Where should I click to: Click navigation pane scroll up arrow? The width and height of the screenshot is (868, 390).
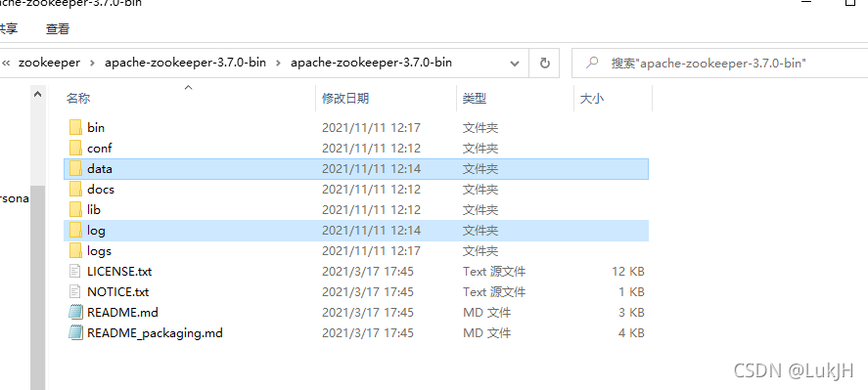tap(37, 94)
